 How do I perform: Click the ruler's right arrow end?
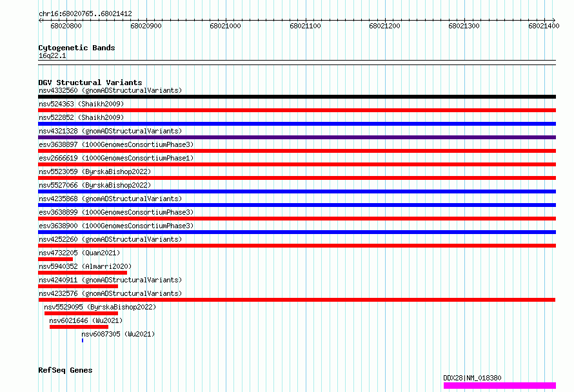click(x=554, y=20)
